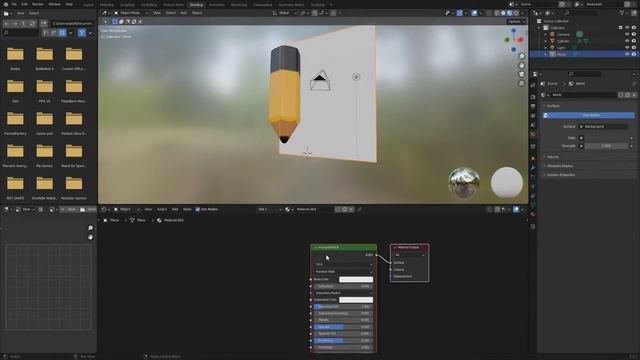Expand the Collection in outliner

(x=539, y=28)
